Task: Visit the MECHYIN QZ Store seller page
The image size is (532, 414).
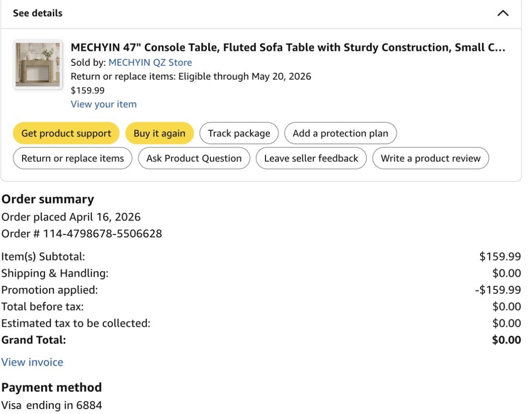Action: point(150,63)
